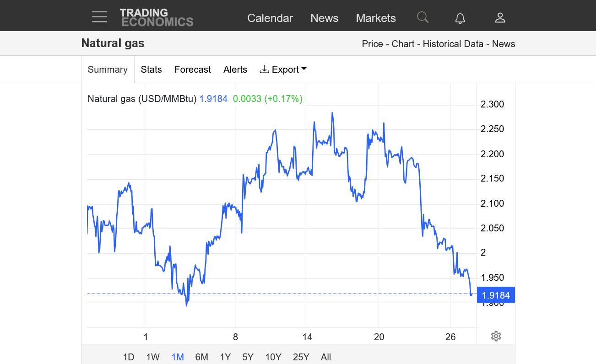Click the user account icon

pyautogui.click(x=500, y=18)
